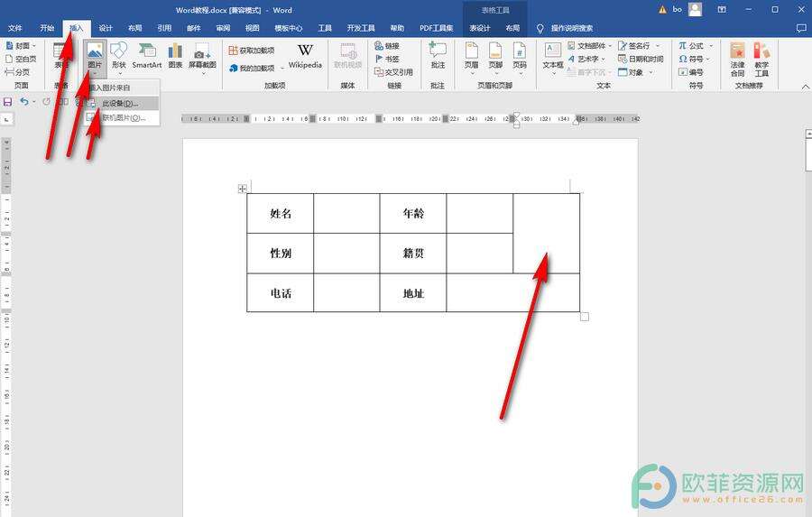Add a 批注 comment
The width and height of the screenshot is (812, 517).
[x=438, y=56]
